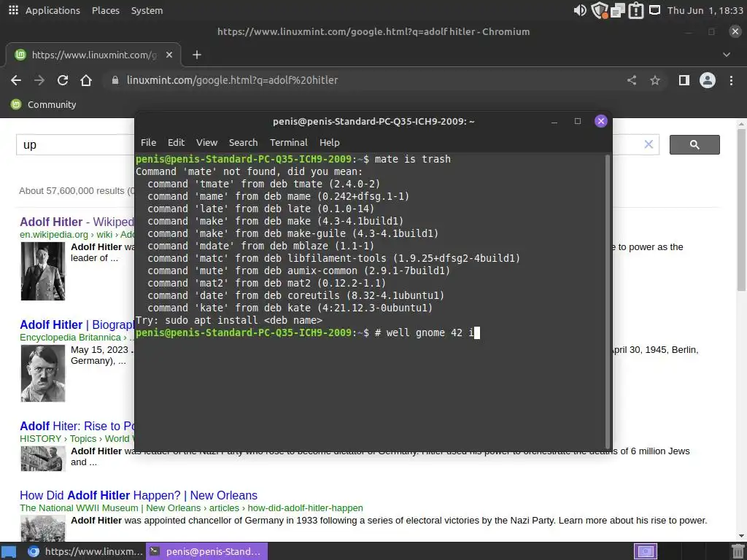This screenshot has height=560, width=747.
Task: Open the Terminal menu in the terminal
Action: 289,142
